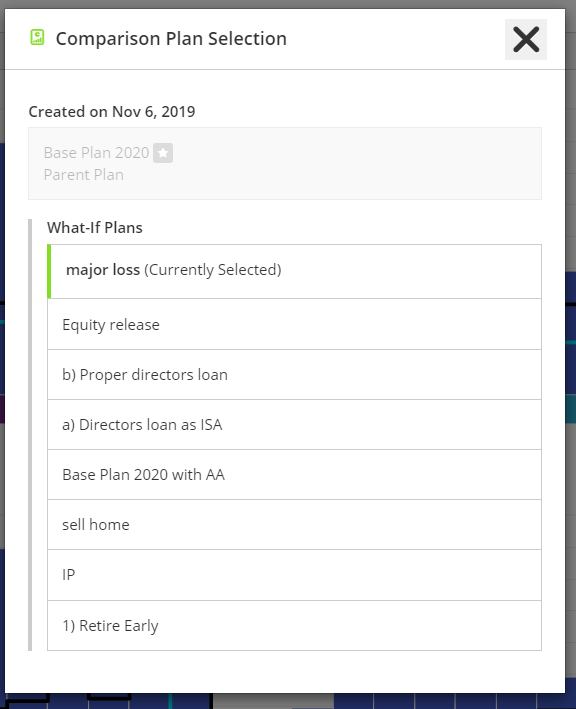The height and width of the screenshot is (709, 576).
Task: Select the currently selected major loss plan
Action: click(x=294, y=271)
